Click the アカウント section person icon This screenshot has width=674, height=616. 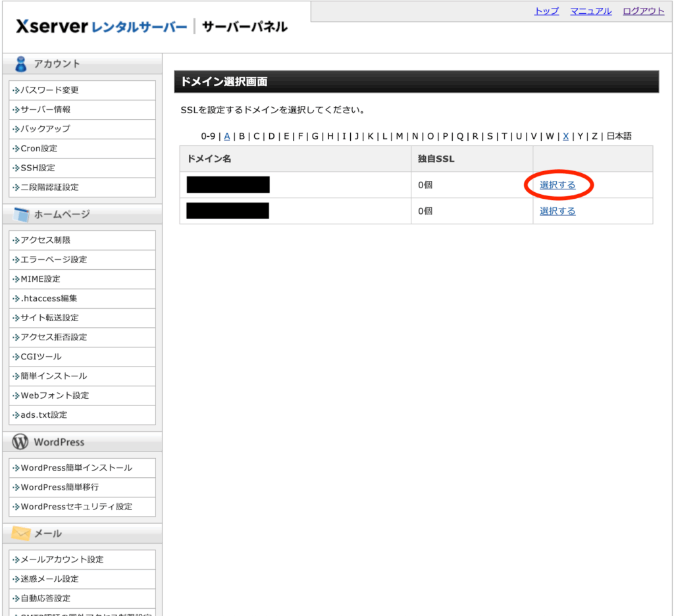[21, 64]
